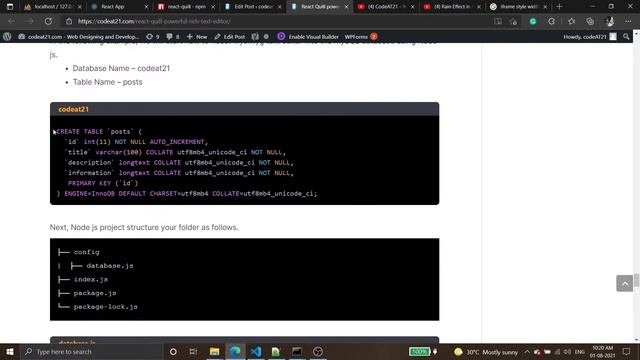Close the React App tab
Screen dimensions: 640x360
tap(146, 7)
